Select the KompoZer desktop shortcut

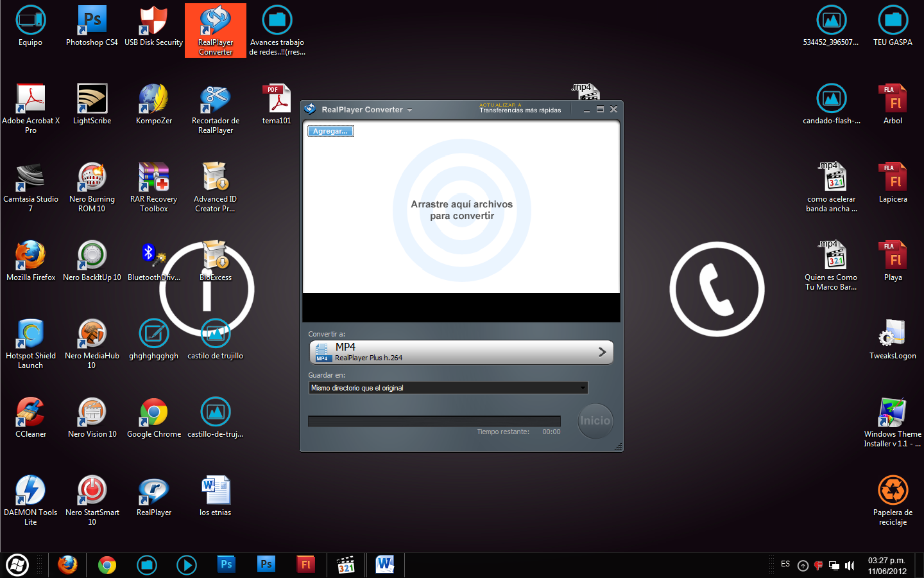(154, 105)
